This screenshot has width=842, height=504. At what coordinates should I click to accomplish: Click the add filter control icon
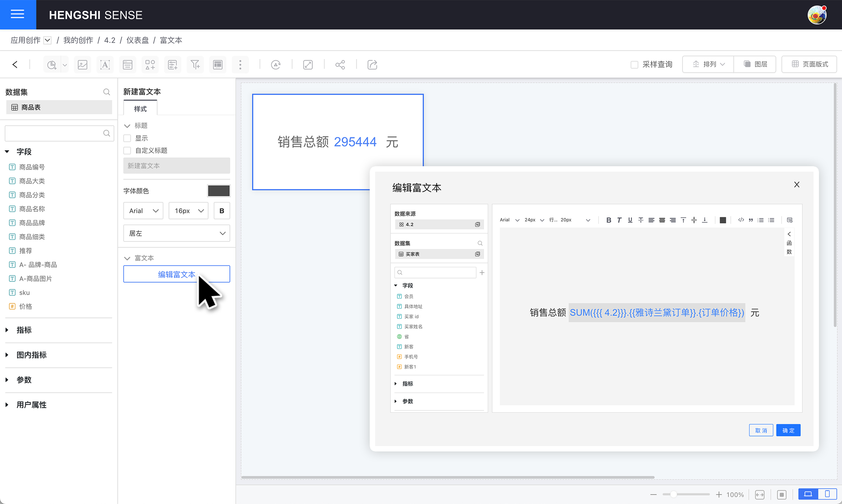click(172, 65)
